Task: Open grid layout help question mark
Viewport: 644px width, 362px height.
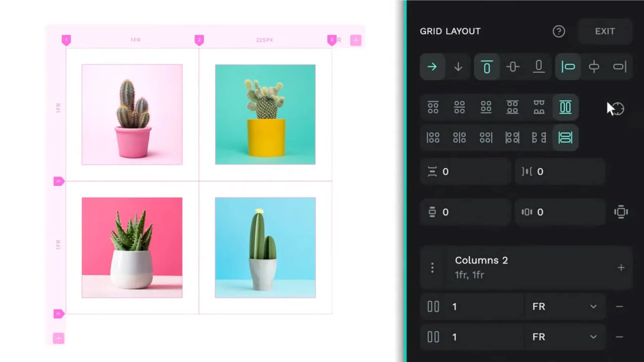Action: pyautogui.click(x=559, y=31)
